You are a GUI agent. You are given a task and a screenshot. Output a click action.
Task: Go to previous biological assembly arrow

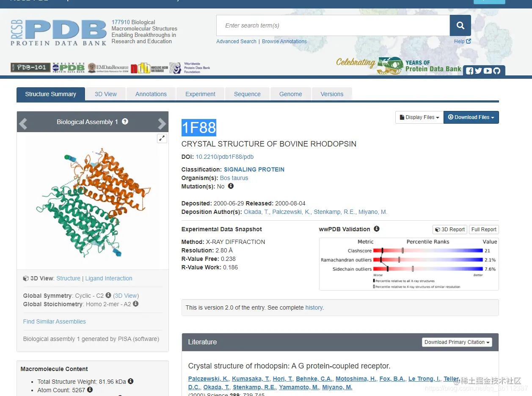tap(23, 123)
